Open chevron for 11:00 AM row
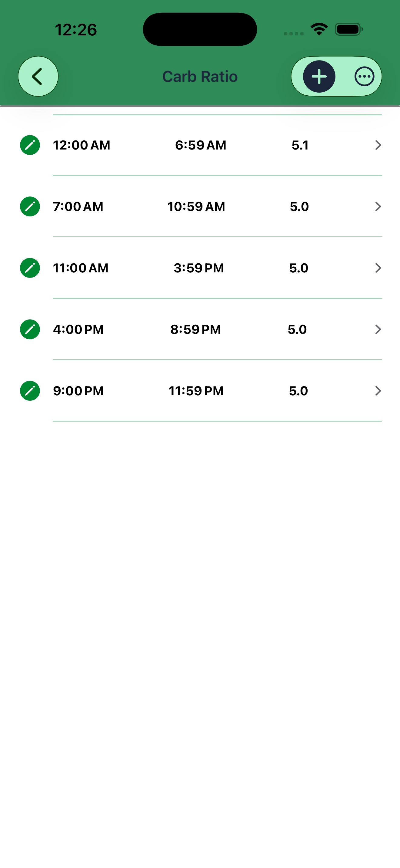 [x=378, y=268]
